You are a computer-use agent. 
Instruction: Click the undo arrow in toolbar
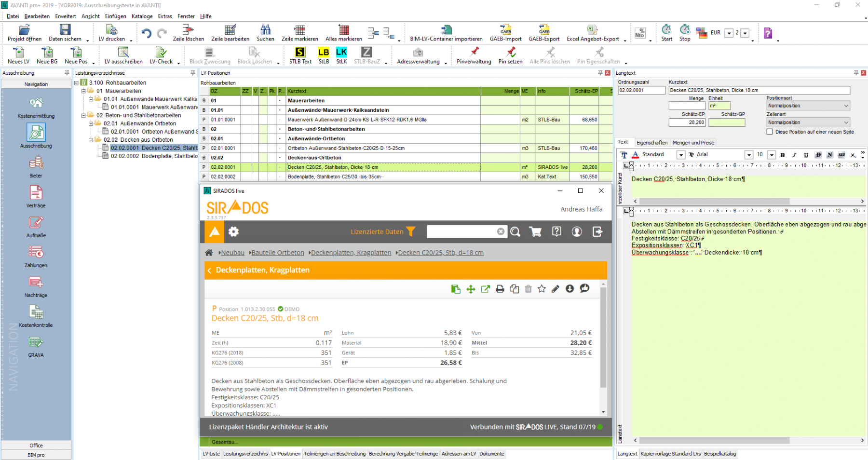point(147,33)
